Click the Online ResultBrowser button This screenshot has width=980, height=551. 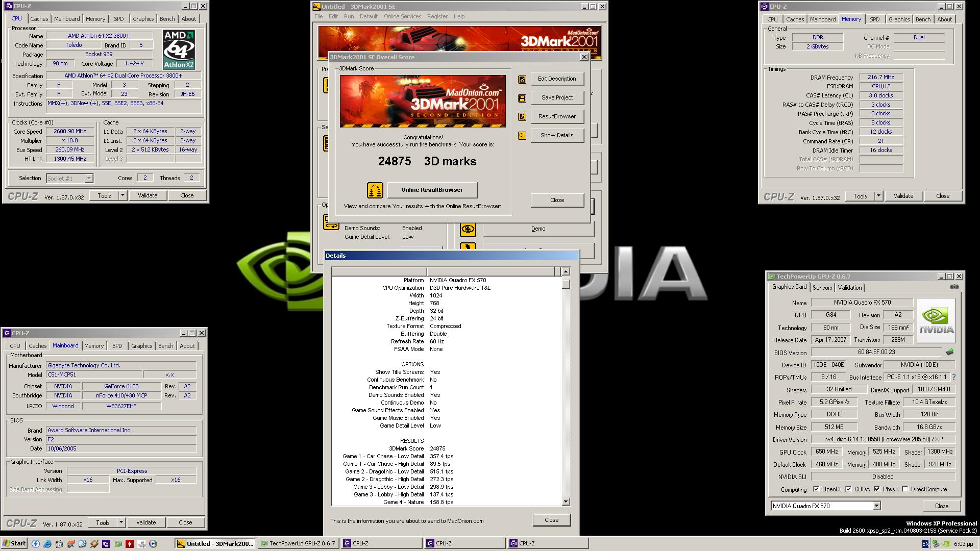click(x=432, y=190)
